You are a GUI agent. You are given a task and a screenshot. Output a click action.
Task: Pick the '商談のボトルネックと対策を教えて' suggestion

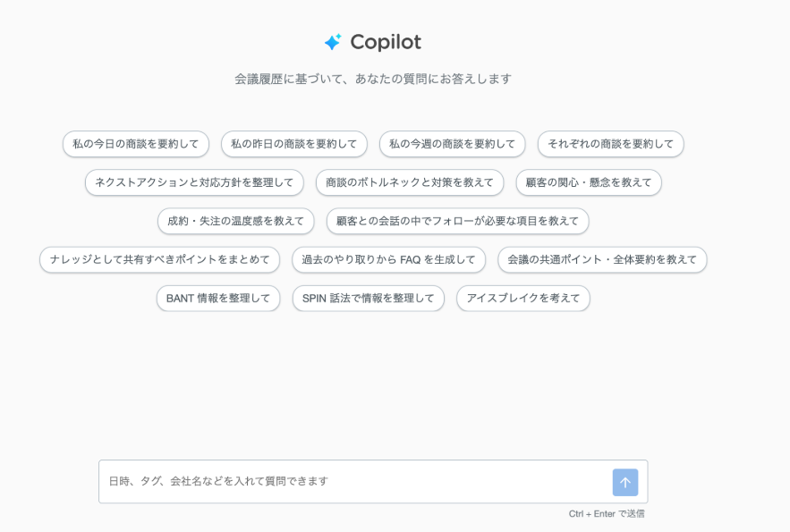pyautogui.click(x=409, y=182)
